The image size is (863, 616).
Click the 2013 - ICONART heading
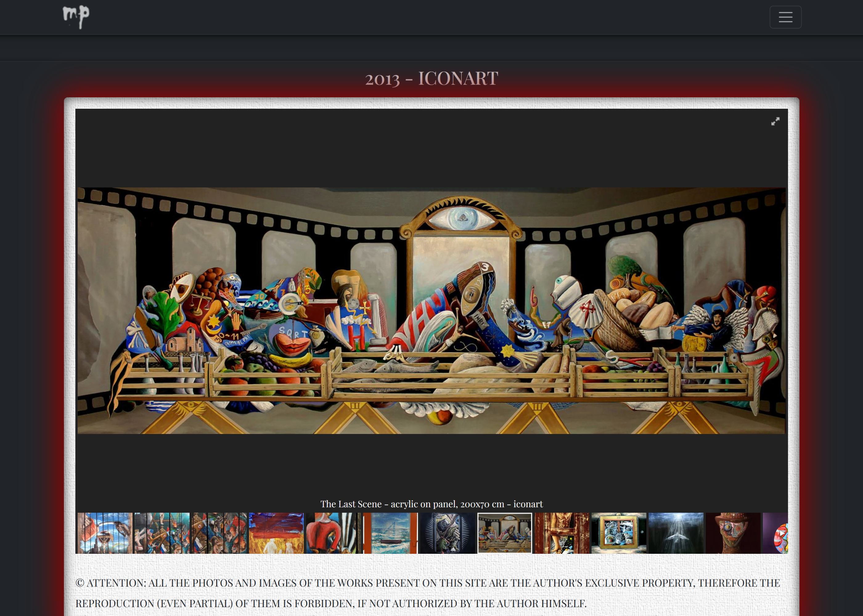pyautogui.click(x=431, y=78)
